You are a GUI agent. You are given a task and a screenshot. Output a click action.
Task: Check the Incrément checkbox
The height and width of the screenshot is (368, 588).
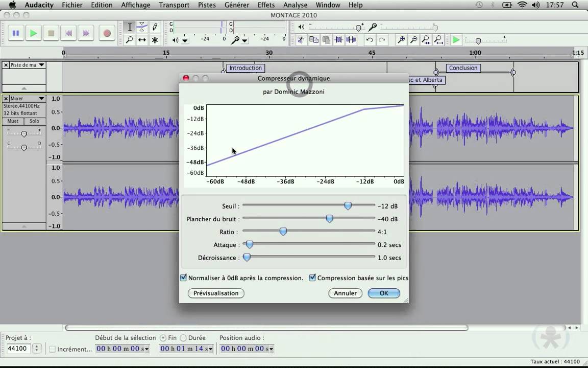(53, 349)
